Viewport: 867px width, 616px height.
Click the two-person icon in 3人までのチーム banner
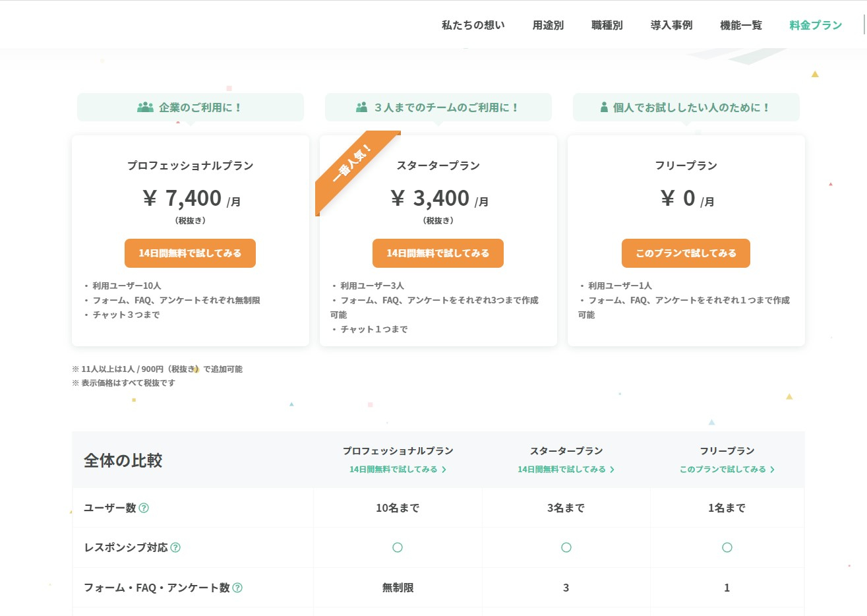[x=361, y=107]
